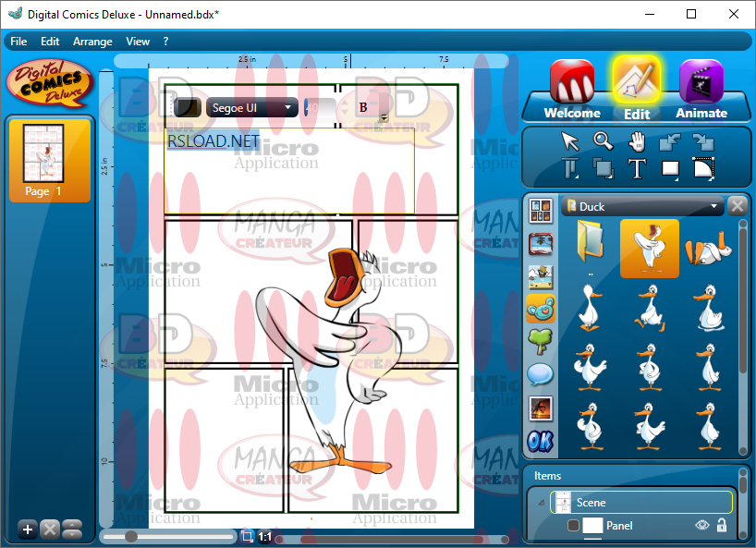Open the align objects tool

tap(571, 169)
